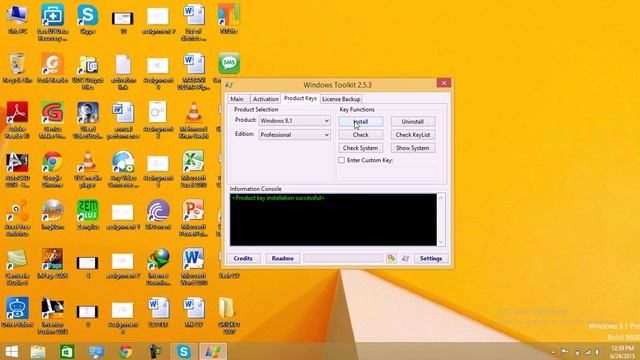640x360 pixels.
Task: Open the Recycle Bin
Action: 17,69
